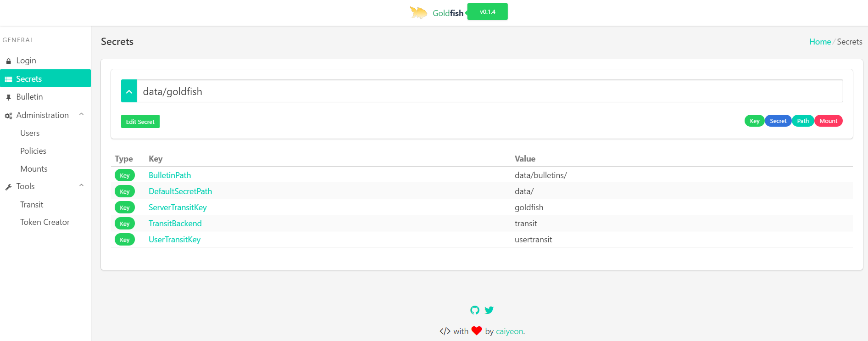Screen dimensions: 868x341
Task: Open the Twitter icon link in footer
Action: (489, 310)
